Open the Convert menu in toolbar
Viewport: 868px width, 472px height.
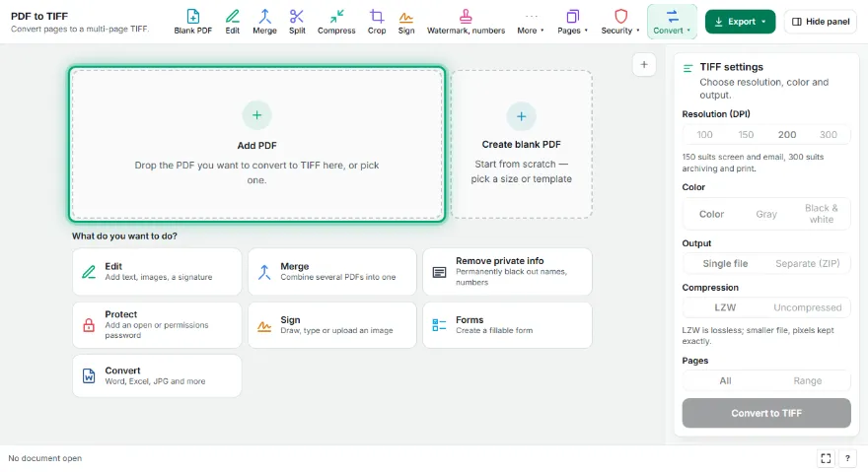click(x=672, y=22)
